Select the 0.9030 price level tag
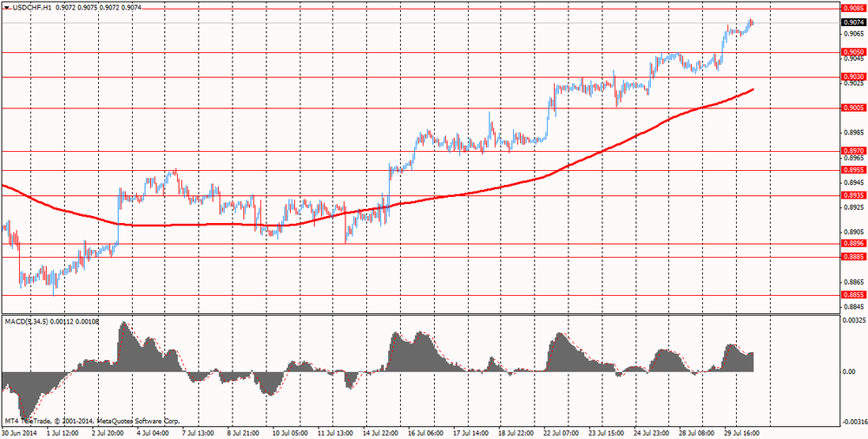This screenshot has height=439, width=868. point(852,77)
